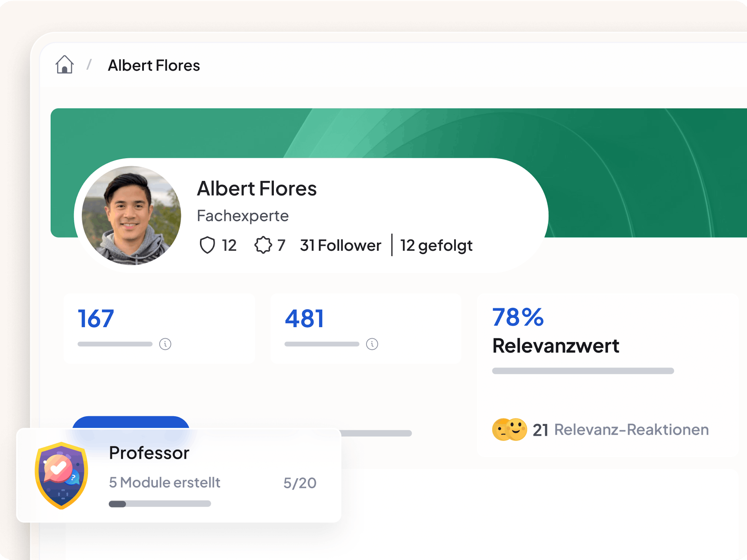Click the home breadcrumb icon
This screenshot has height=560, width=747.
click(64, 64)
